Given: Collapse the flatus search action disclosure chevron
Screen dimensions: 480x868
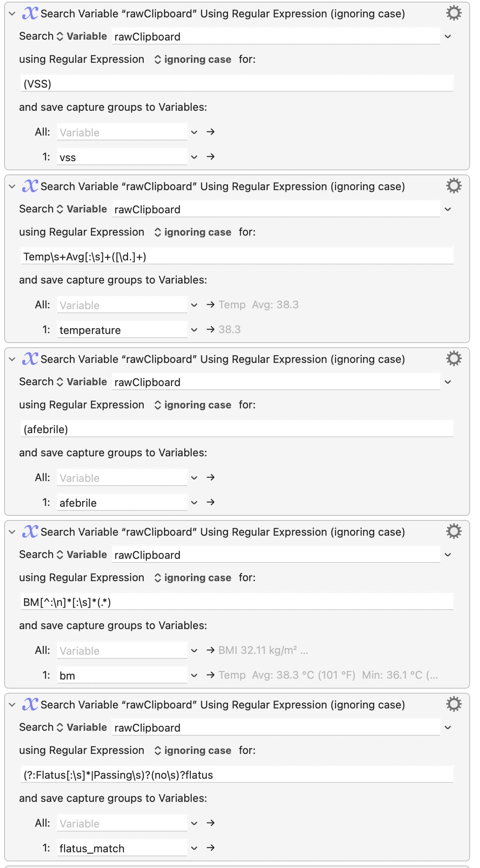Looking at the screenshot, I should (12, 705).
